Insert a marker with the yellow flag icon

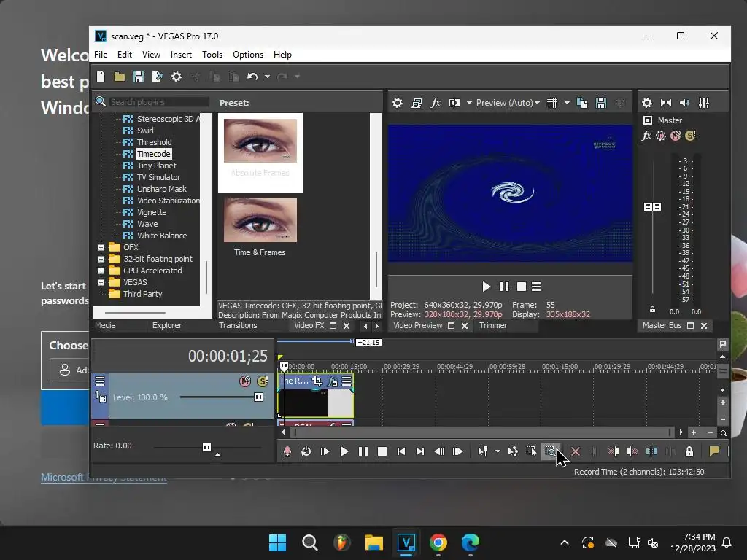coord(714,451)
